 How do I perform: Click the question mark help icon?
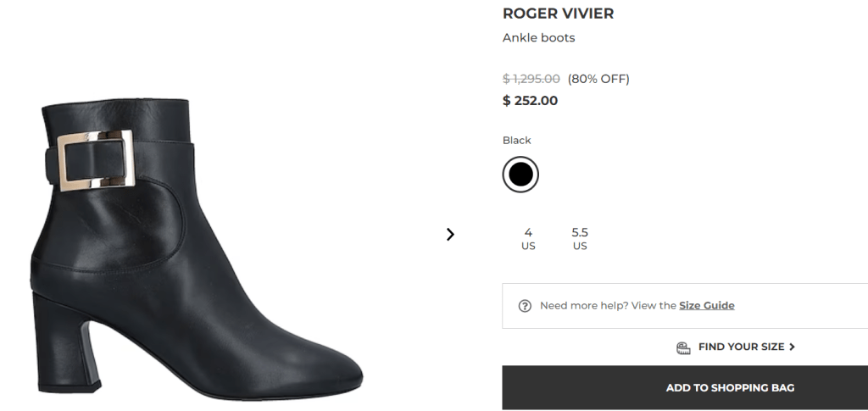click(x=525, y=306)
